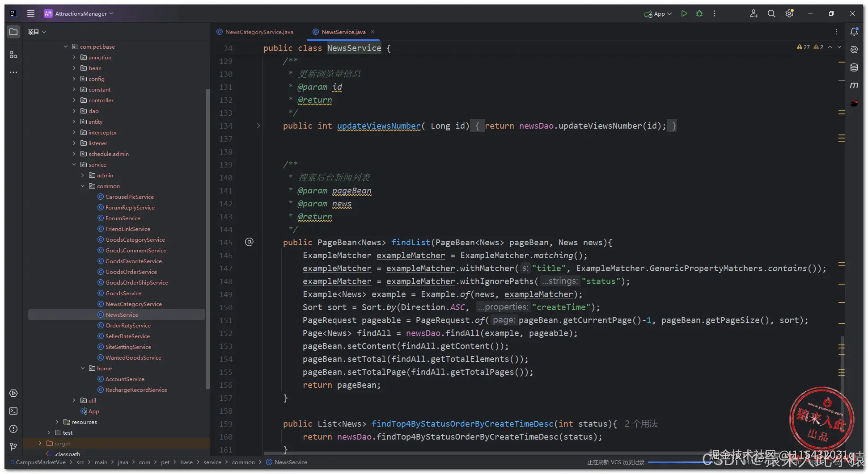Close the NewsService.java tab
Viewport: 868px width, 474px height.
[373, 32]
